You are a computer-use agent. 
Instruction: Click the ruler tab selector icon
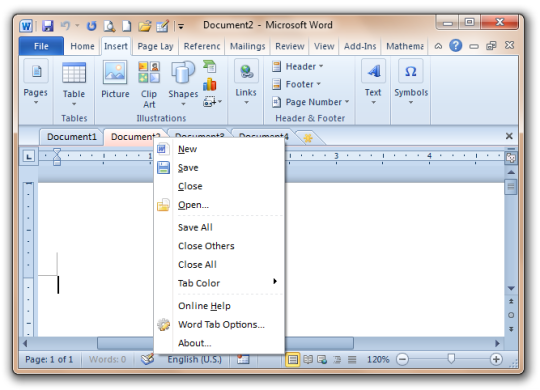[x=29, y=157]
